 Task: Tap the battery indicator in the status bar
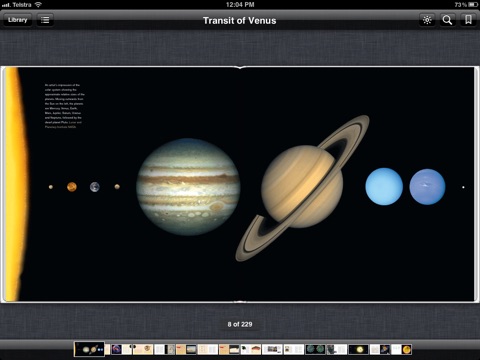pyautogui.click(x=473, y=5)
